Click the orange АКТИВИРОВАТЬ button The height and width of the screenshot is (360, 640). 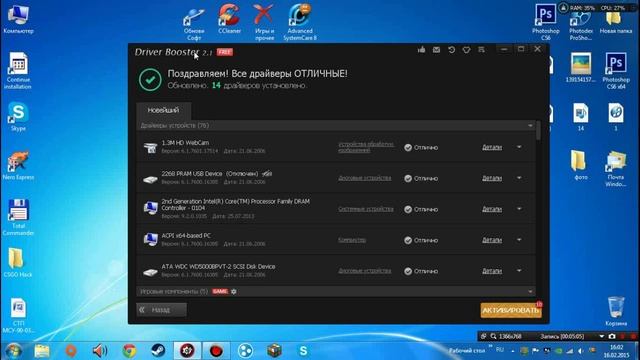click(511, 310)
